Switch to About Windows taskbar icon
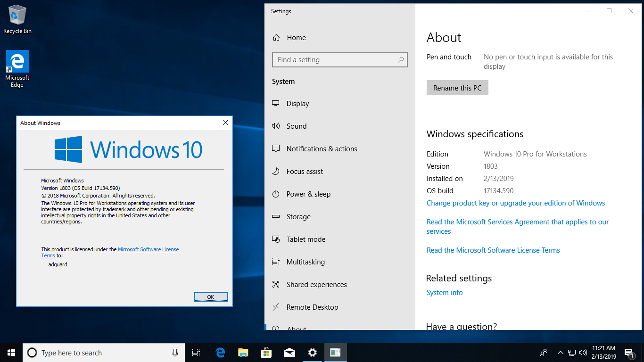644x362 pixels. (x=336, y=353)
